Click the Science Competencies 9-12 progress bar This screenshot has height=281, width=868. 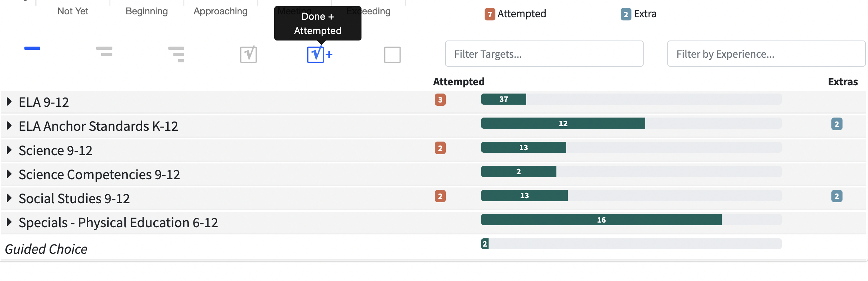[x=631, y=172]
